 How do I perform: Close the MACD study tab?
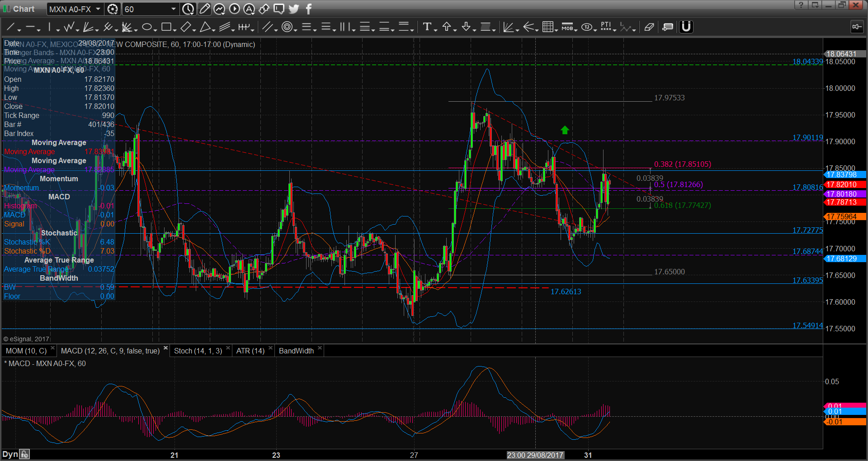click(165, 348)
